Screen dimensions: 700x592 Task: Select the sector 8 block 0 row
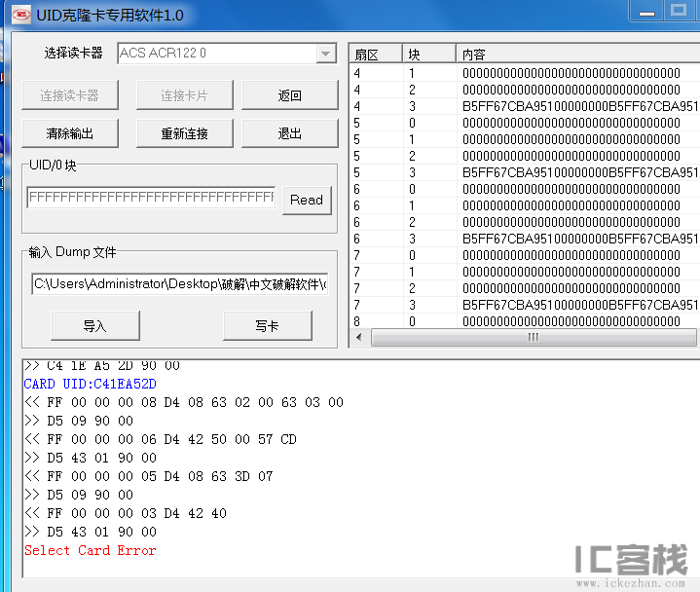pyautogui.click(x=524, y=321)
